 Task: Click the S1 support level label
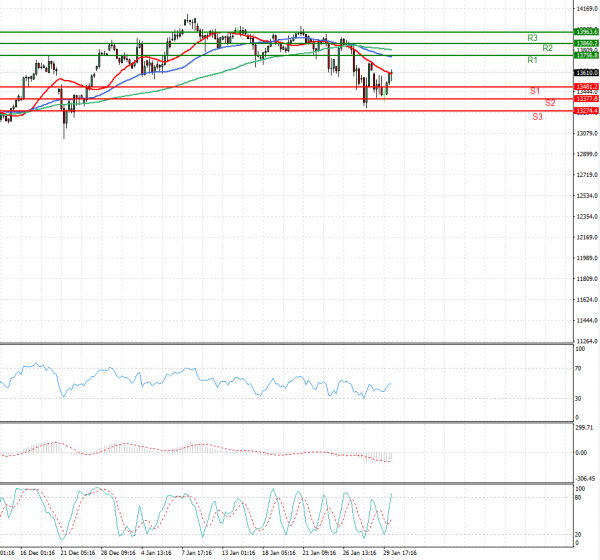coord(535,91)
